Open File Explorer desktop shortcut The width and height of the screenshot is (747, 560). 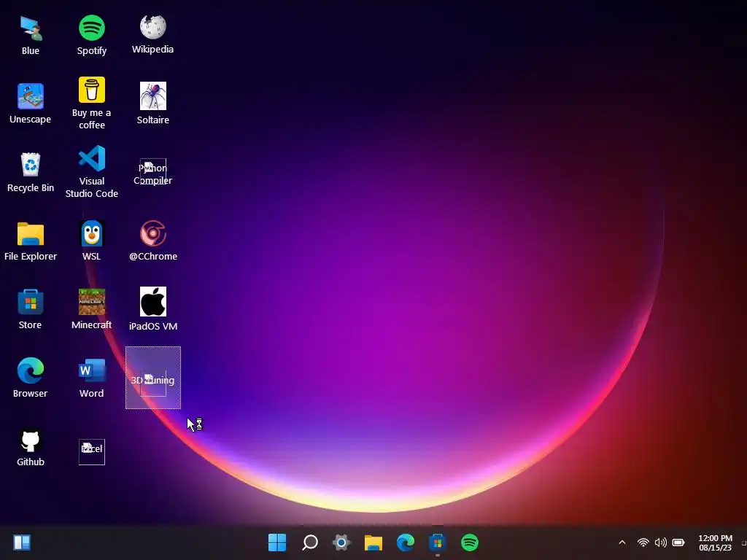[x=31, y=241]
